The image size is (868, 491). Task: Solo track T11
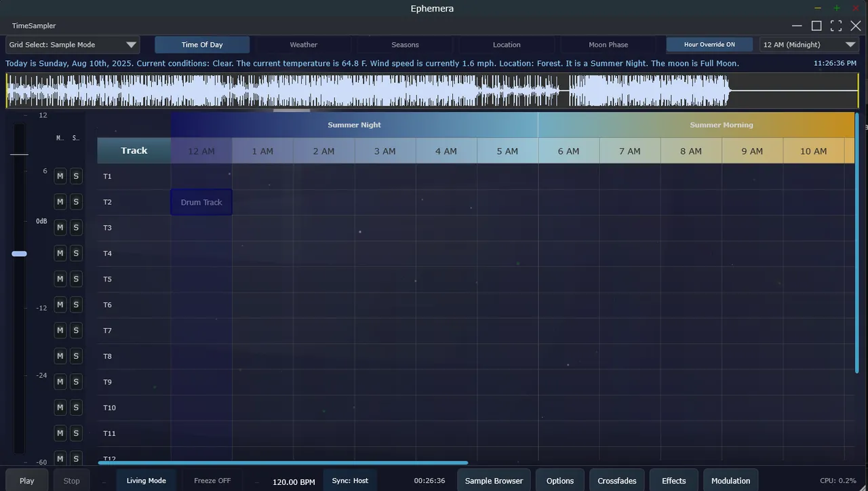click(x=76, y=433)
